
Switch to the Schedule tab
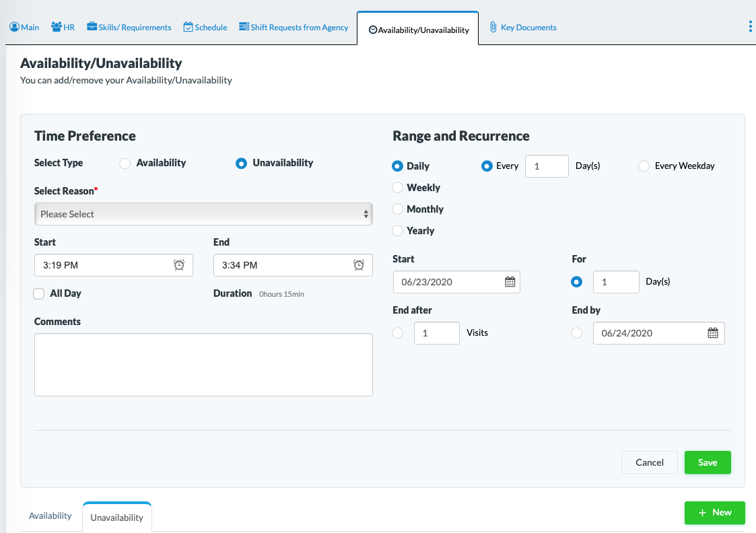205,28
